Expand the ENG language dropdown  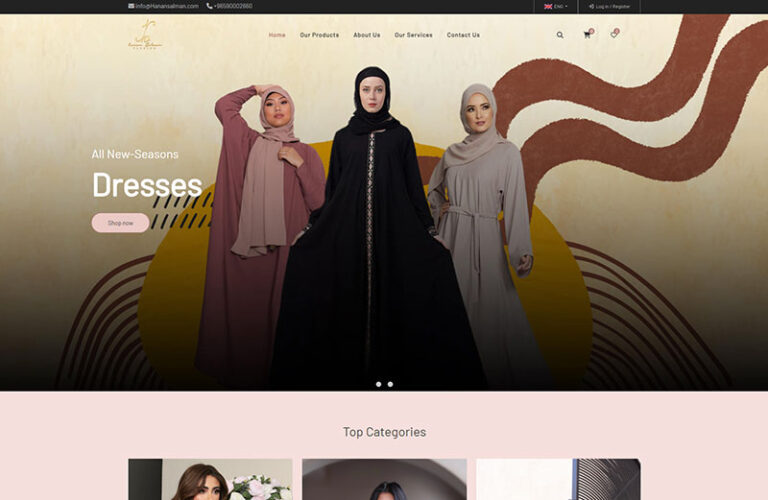point(561,6)
